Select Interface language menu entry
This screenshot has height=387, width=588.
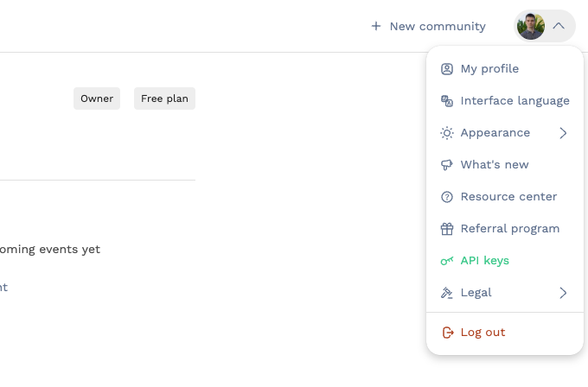[505, 101]
